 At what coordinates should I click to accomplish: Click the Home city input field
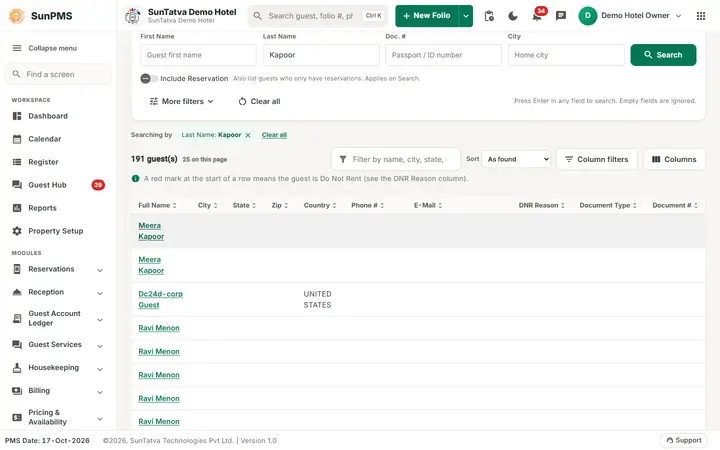pyautogui.click(x=566, y=55)
